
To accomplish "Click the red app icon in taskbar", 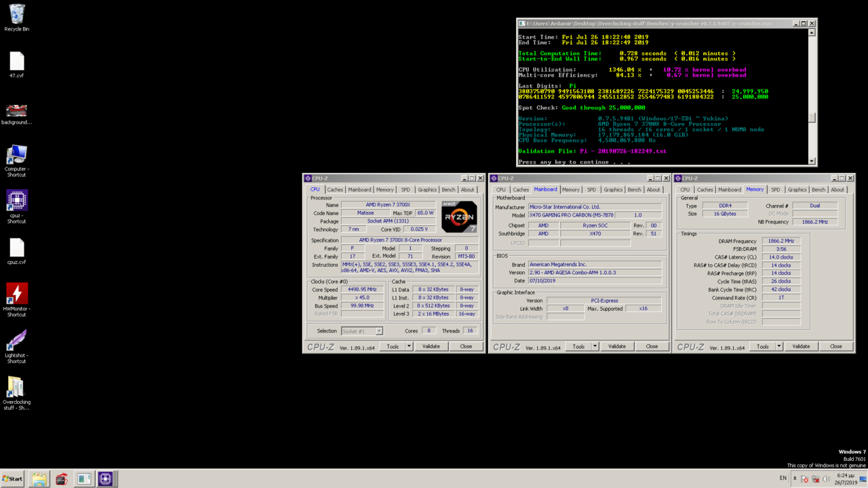I will [62, 479].
